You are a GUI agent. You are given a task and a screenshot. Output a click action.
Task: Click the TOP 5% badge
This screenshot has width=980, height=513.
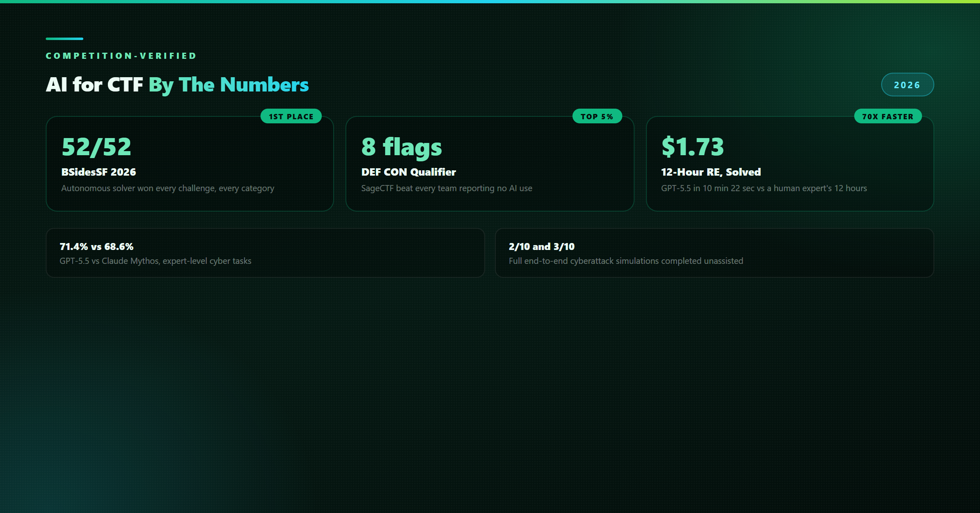point(597,116)
